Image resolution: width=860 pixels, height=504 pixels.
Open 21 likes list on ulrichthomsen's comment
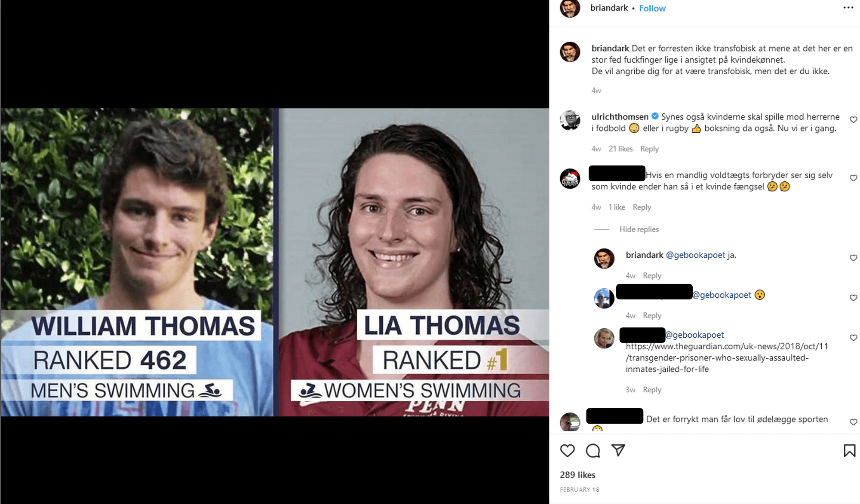620,149
